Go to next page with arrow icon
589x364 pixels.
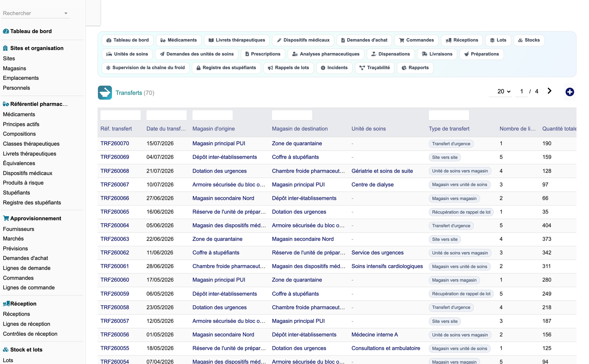[x=550, y=91]
